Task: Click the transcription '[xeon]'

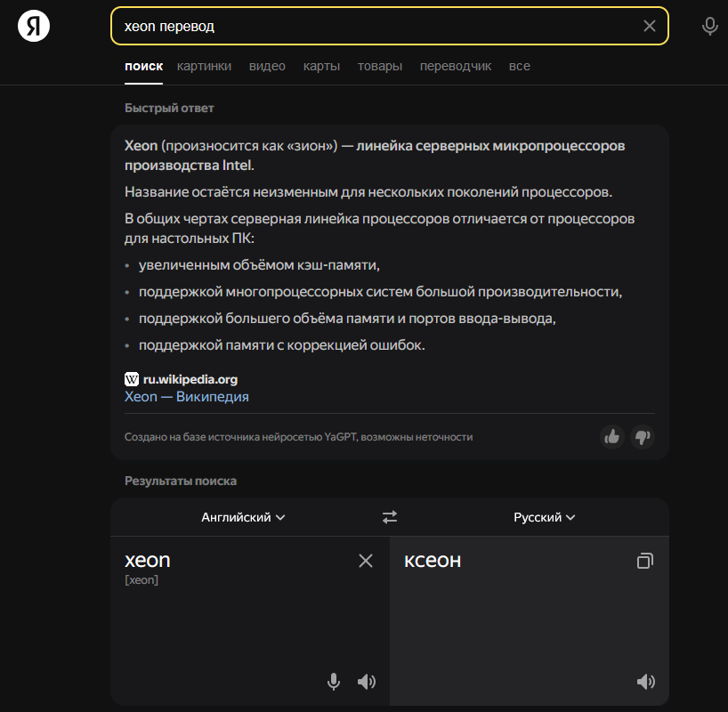Action: (x=142, y=579)
